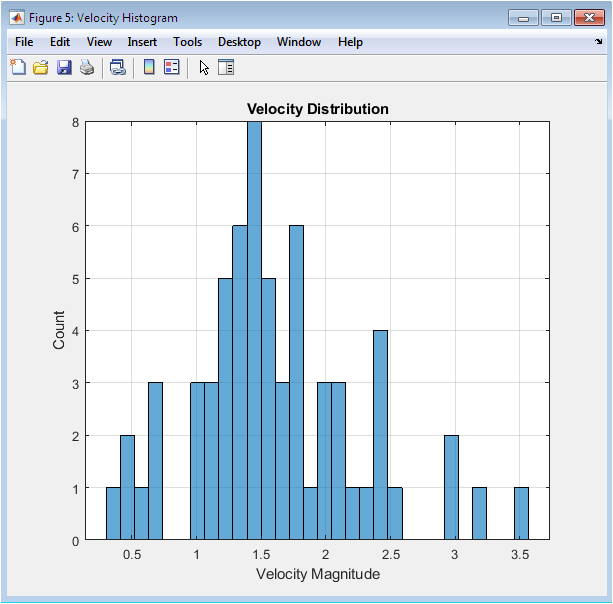The height and width of the screenshot is (604, 613).
Task: Toggle the Edit Plot arrow tool
Action: (x=204, y=68)
